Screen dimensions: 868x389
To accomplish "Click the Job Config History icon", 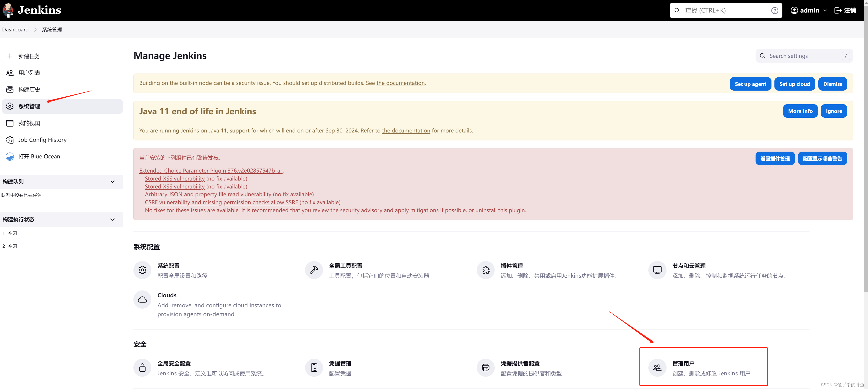I will (10, 140).
